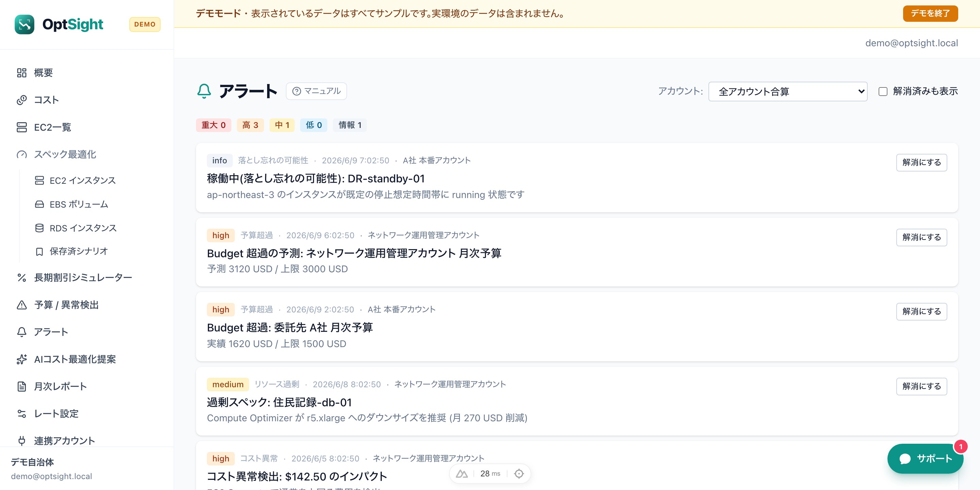Click the デモ自治体 name in sidebar footer
The height and width of the screenshot is (490, 980).
[x=32, y=462]
